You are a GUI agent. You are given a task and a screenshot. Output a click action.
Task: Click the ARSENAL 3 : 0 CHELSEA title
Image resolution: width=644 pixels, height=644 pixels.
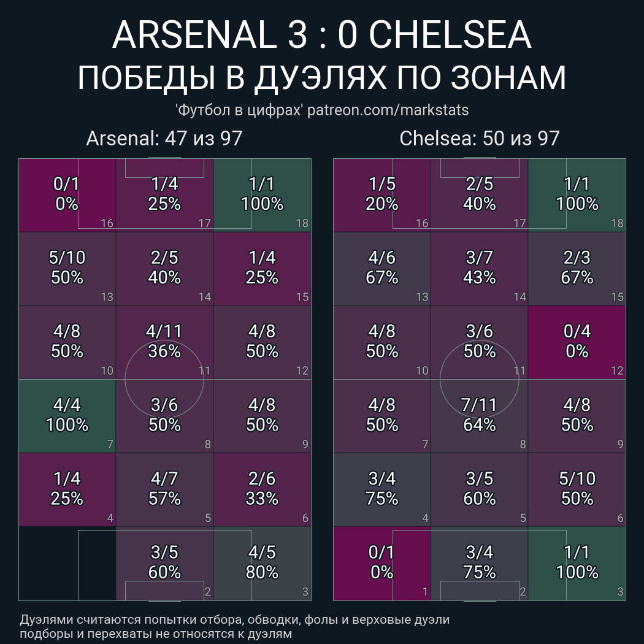pyautogui.click(x=322, y=34)
